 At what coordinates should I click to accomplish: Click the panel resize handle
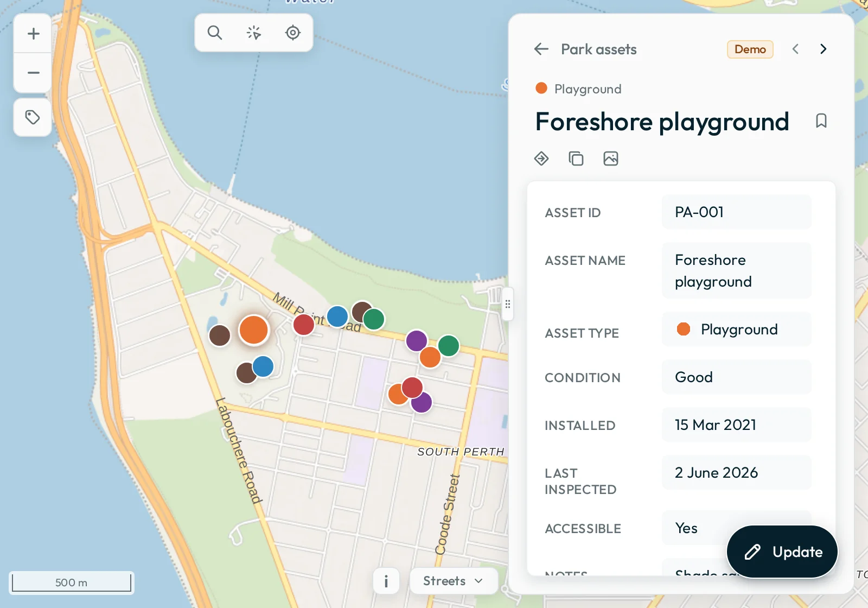(508, 304)
